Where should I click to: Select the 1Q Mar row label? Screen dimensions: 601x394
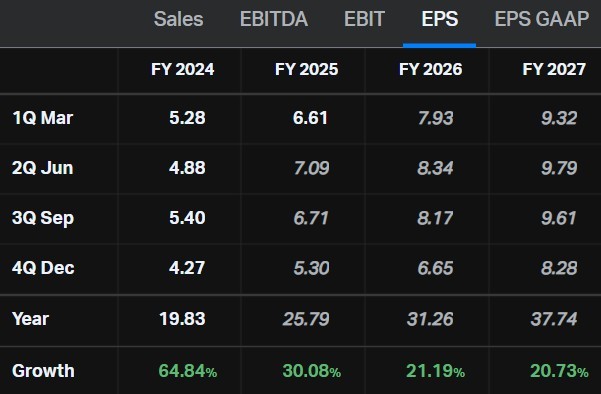click(x=43, y=118)
